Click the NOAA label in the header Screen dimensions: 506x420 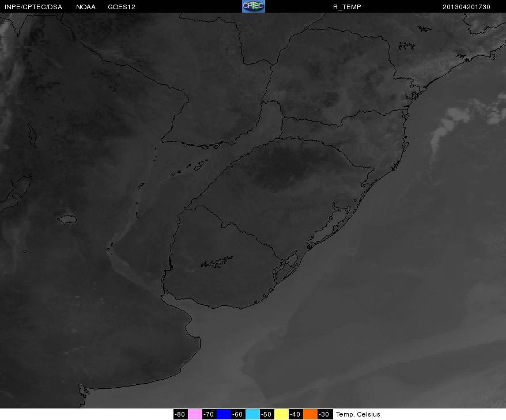[85, 7]
